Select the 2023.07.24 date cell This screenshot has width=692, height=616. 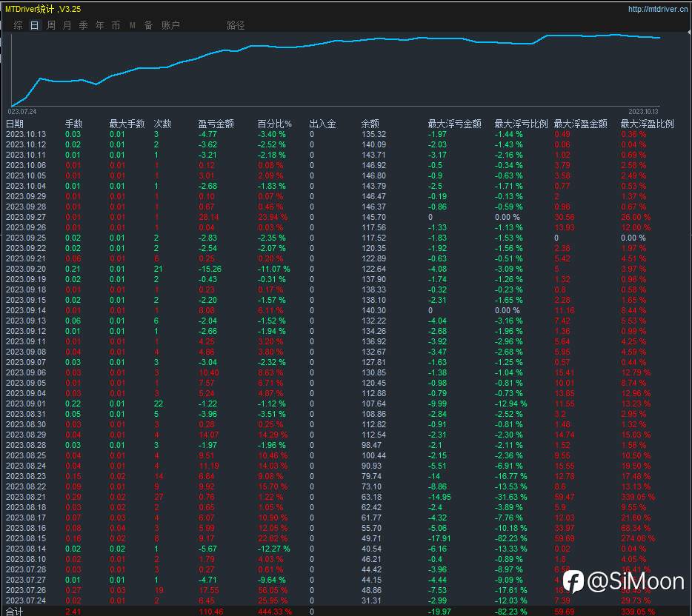26,600
